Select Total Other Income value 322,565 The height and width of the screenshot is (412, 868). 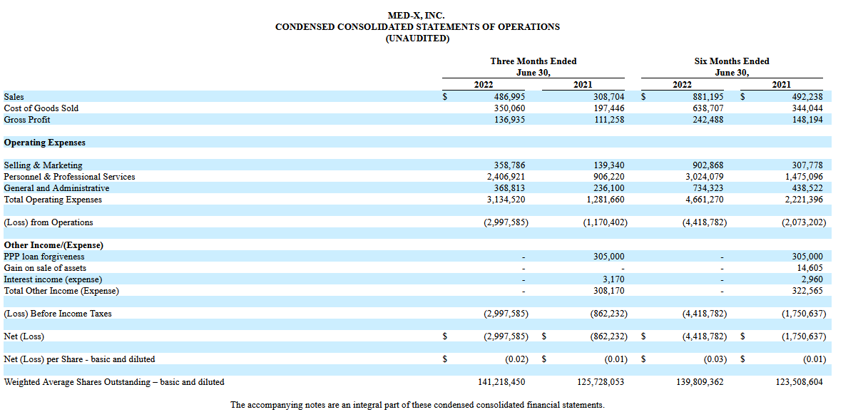tap(807, 291)
